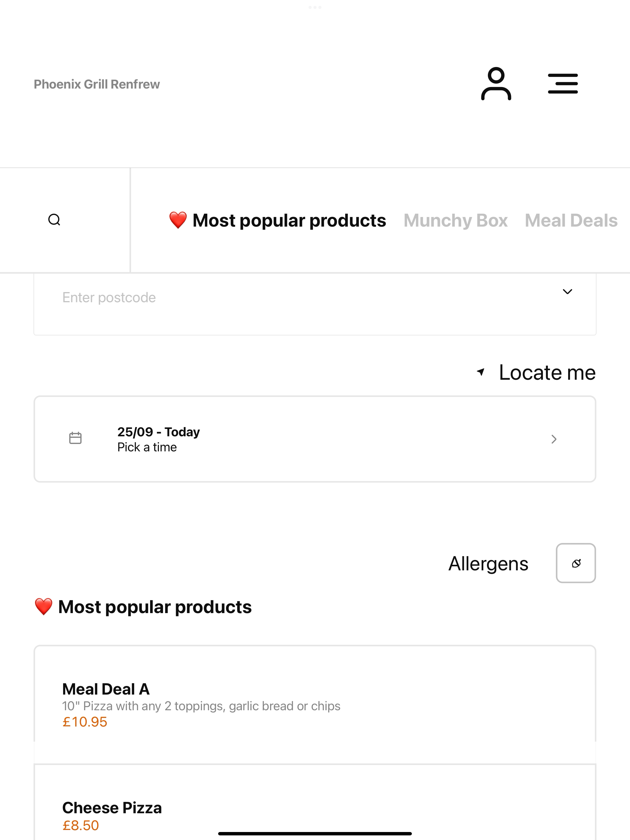Click the calendar icon beside 25/09

pos(75,438)
